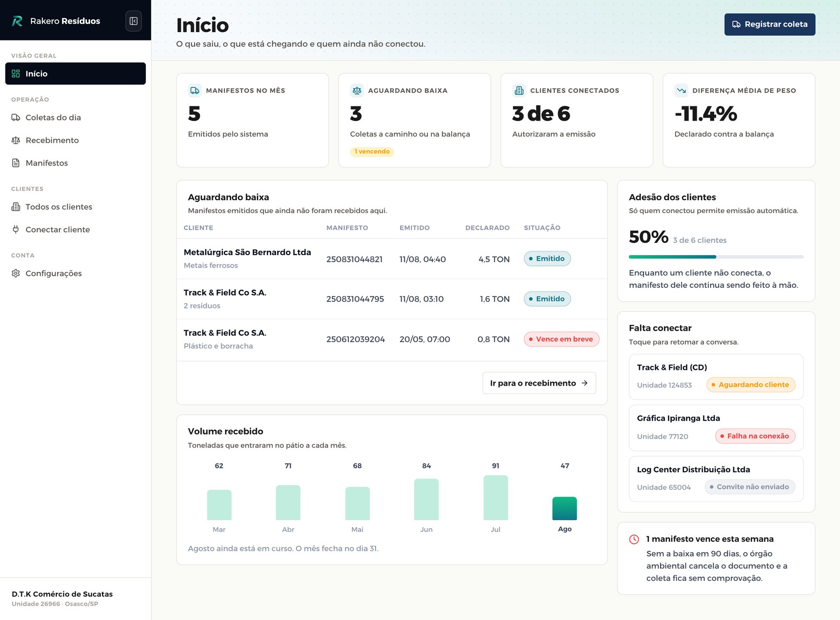
Task: Open the Track & Field (CD) card
Action: (716, 377)
